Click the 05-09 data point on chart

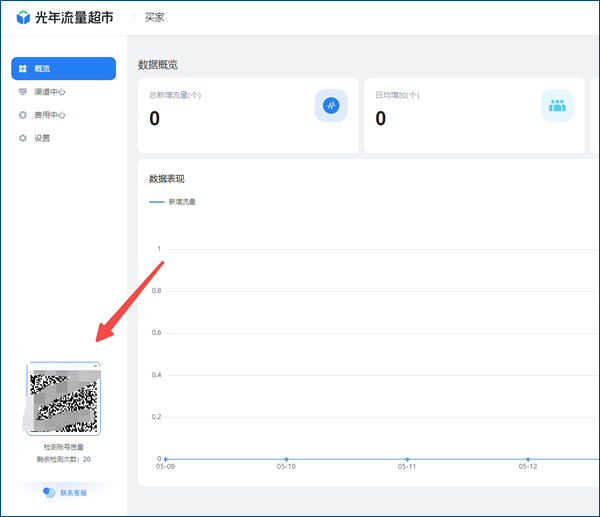click(x=165, y=459)
